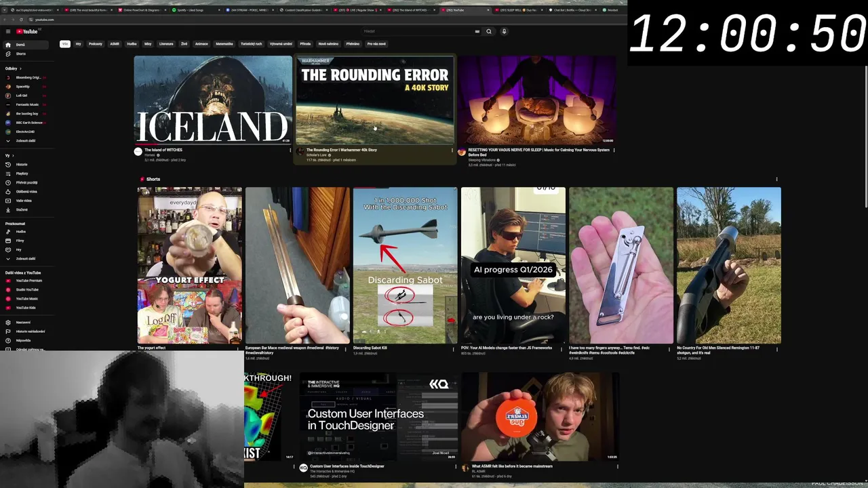Select the Pro vás nové chip

point(376,44)
